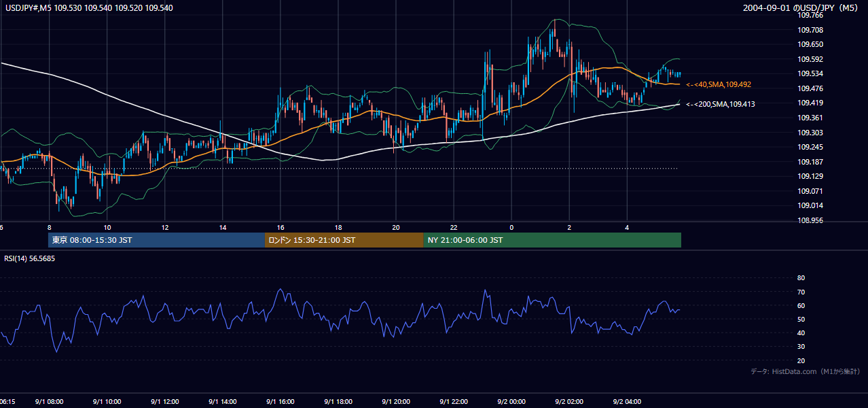Click RSI scale value 30
Viewport: 868px width, 408px height.
tap(801, 347)
